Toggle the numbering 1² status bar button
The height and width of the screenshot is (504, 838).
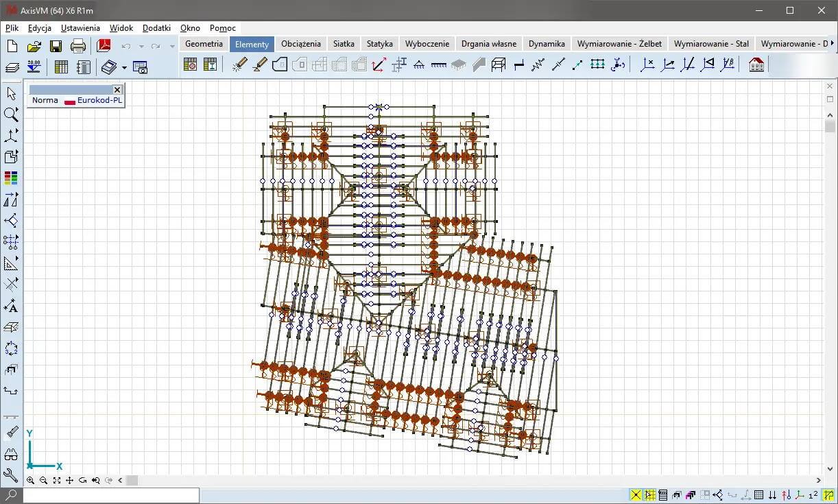(813, 495)
